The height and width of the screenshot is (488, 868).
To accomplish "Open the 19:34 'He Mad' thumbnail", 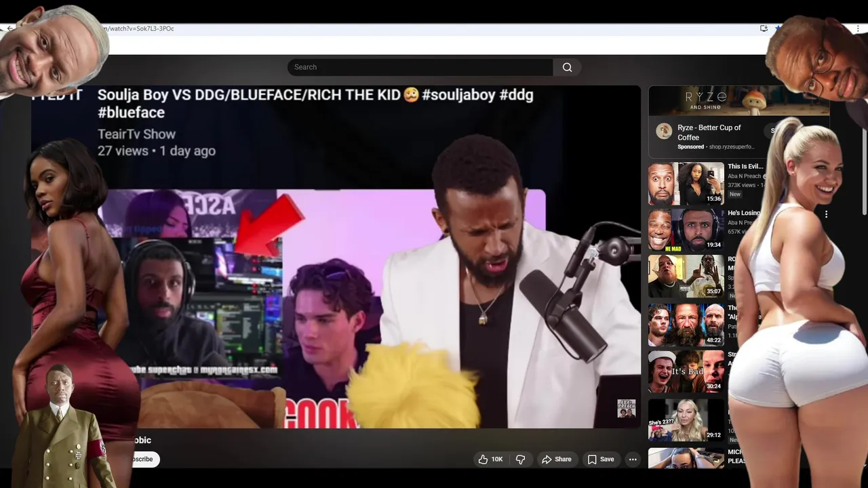I will coord(686,230).
